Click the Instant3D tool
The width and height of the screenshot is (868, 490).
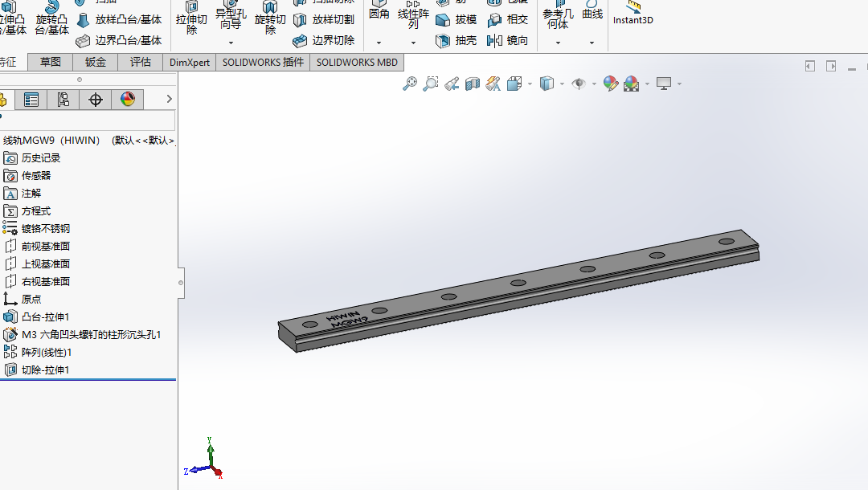[633, 14]
